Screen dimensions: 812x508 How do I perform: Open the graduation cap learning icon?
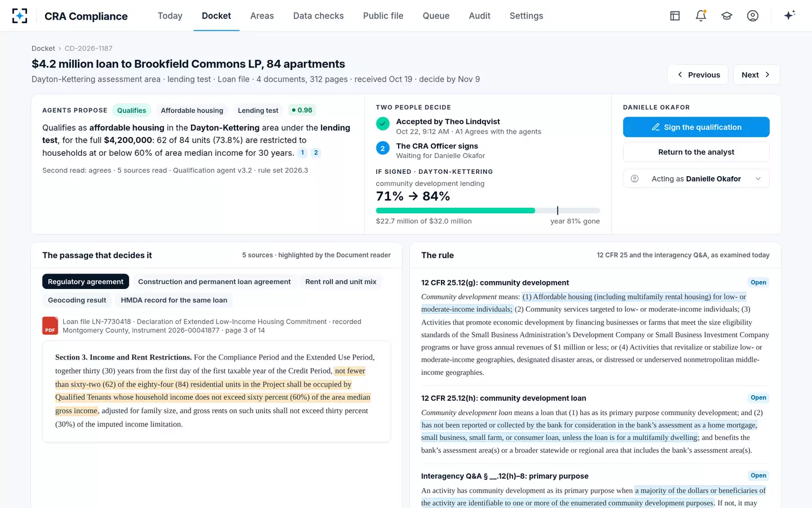(727, 16)
